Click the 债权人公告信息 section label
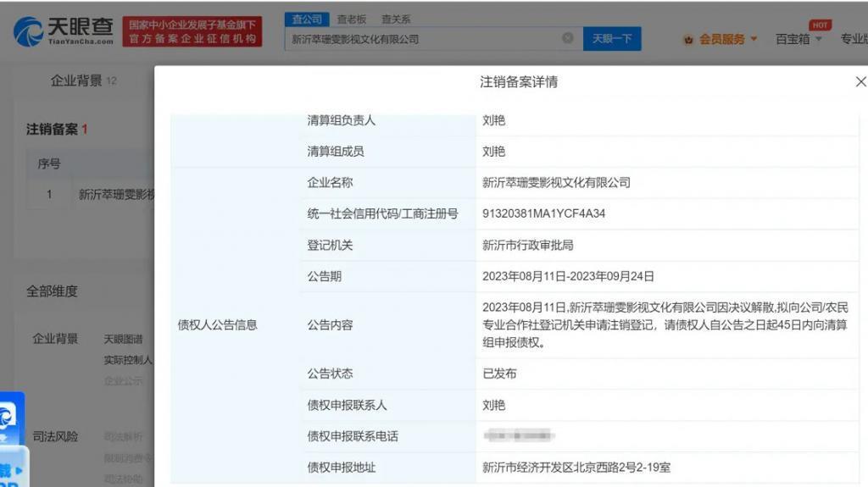 (218, 325)
